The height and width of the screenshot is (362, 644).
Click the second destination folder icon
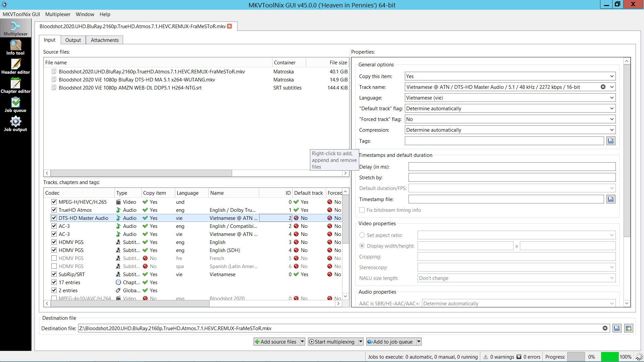pos(629,328)
